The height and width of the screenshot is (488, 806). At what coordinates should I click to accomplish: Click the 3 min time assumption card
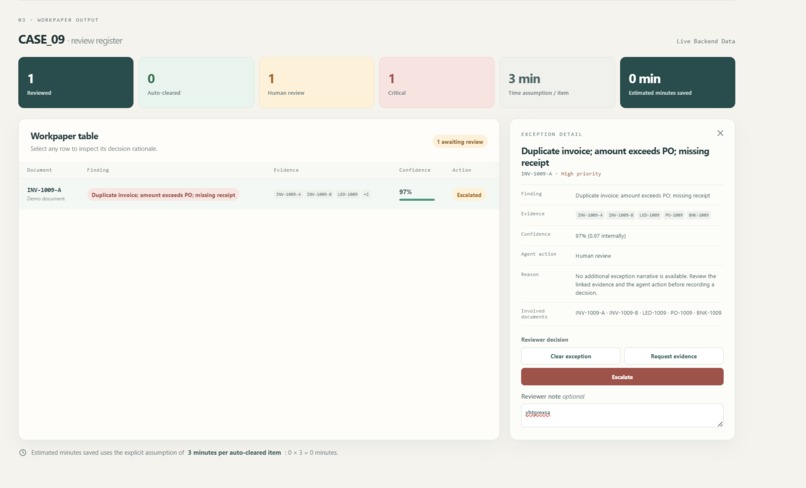click(557, 82)
